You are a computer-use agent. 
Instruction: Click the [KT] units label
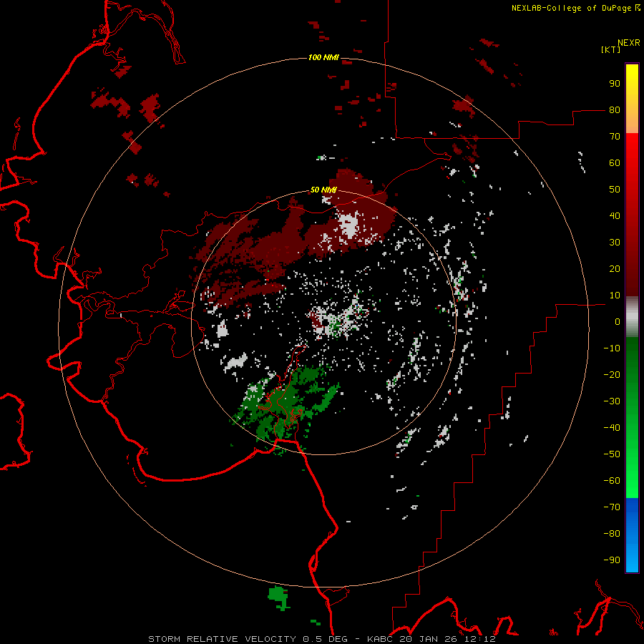tap(611, 49)
